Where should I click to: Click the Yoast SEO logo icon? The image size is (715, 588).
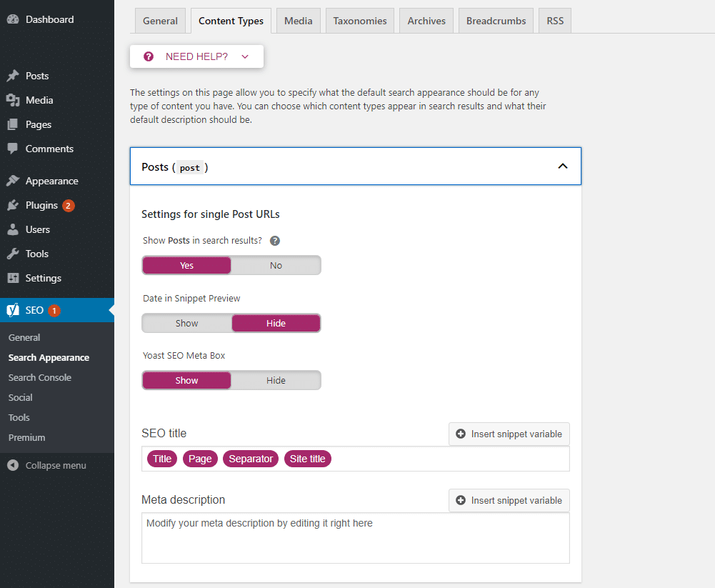[x=13, y=310]
